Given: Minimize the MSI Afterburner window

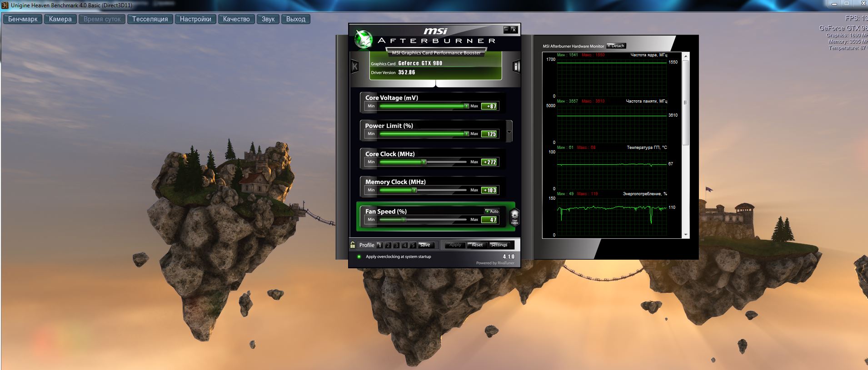Looking at the screenshot, I should [506, 30].
